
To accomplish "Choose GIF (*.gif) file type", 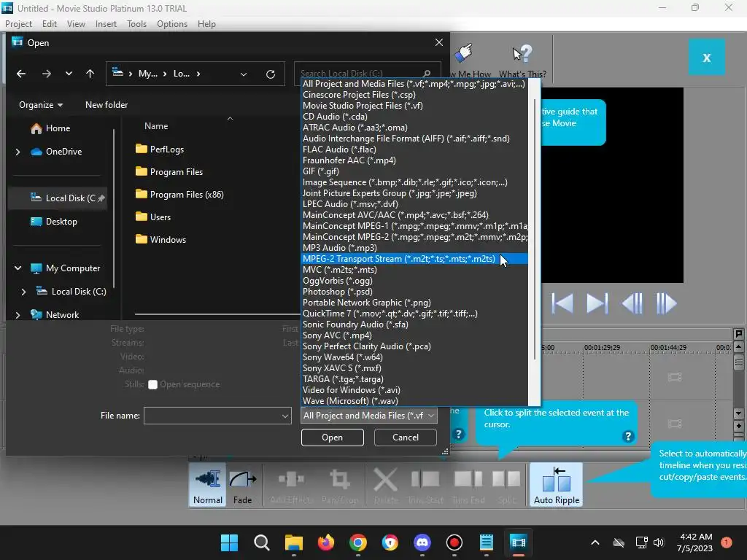I will tap(414, 171).
